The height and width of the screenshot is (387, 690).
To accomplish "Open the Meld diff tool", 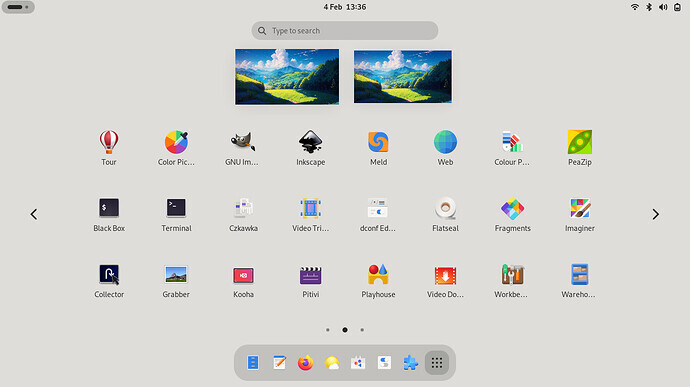I will [x=378, y=148].
